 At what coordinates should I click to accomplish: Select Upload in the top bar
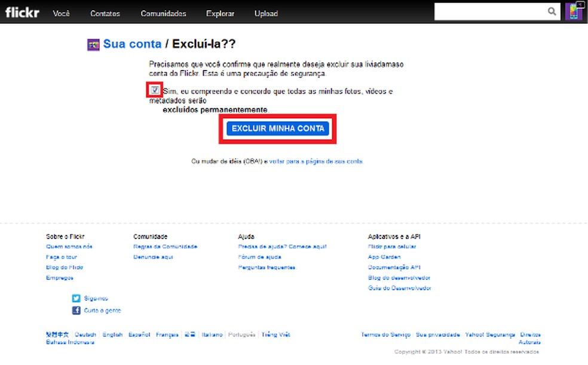[265, 13]
